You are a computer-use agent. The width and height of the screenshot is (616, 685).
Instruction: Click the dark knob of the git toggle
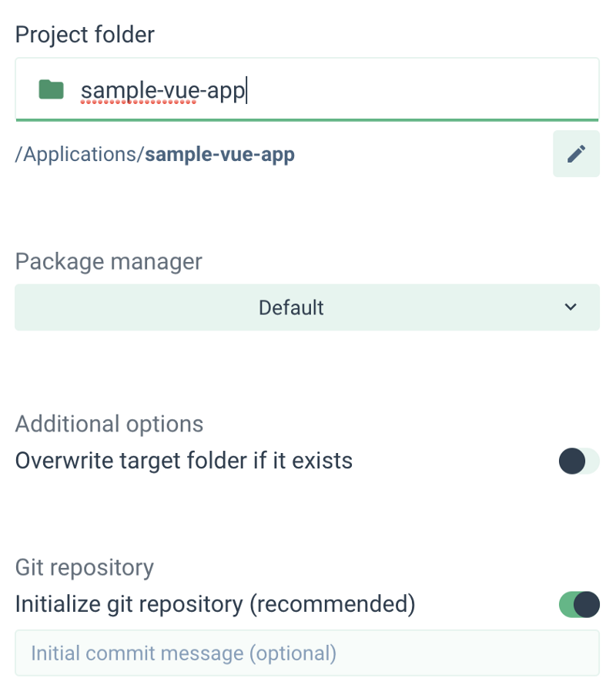coord(587,605)
